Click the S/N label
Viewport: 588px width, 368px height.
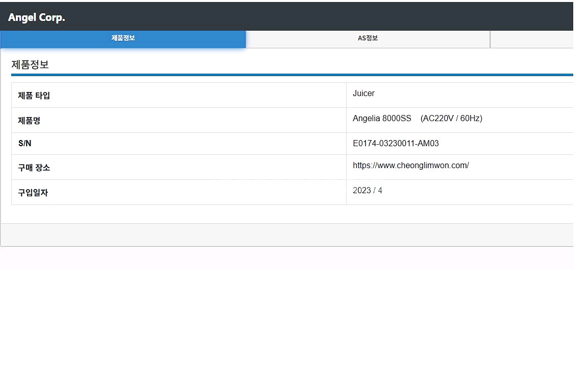click(x=24, y=143)
